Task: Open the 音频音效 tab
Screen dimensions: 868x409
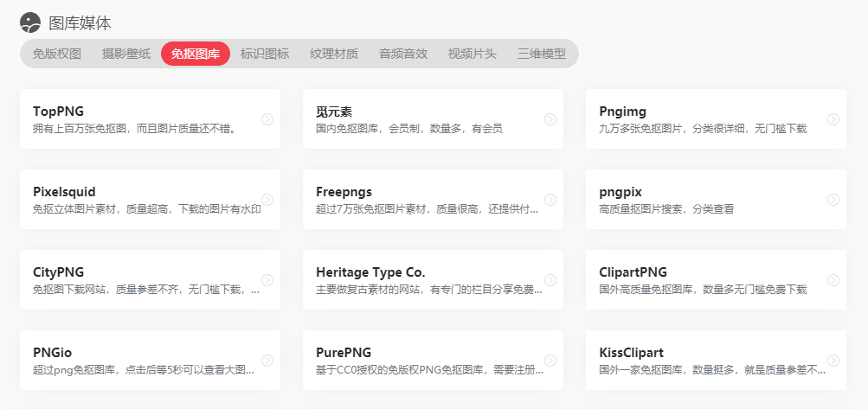Action: 403,54
